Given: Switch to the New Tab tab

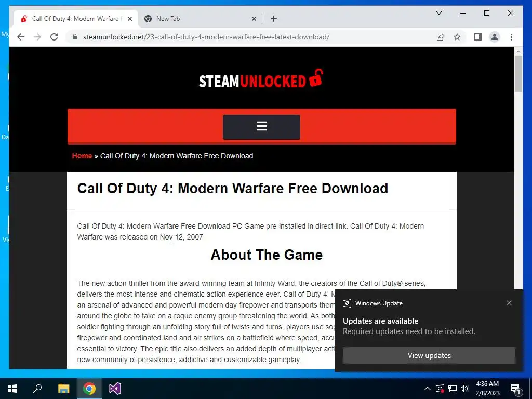Looking at the screenshot, I should coord(200,19).
